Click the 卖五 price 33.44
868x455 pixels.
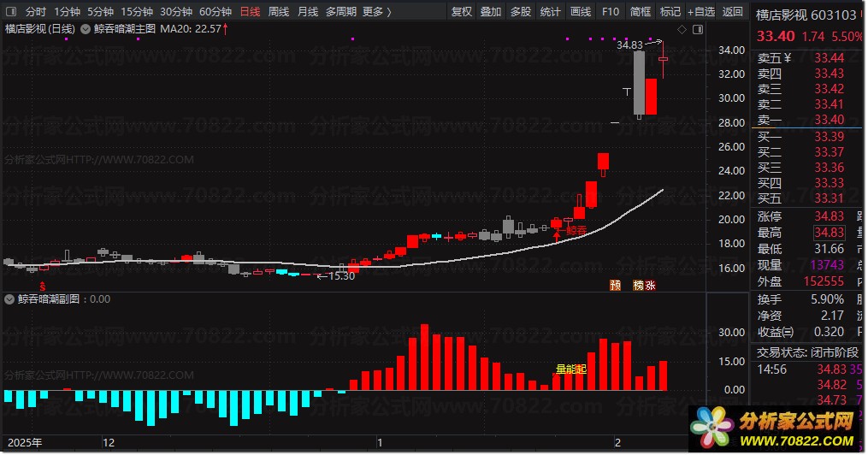(x=829, y=57)
